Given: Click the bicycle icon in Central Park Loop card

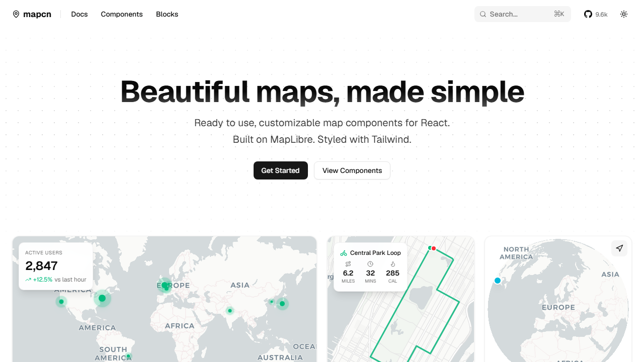Looking at the screenshot, I should tap(344, 253).
